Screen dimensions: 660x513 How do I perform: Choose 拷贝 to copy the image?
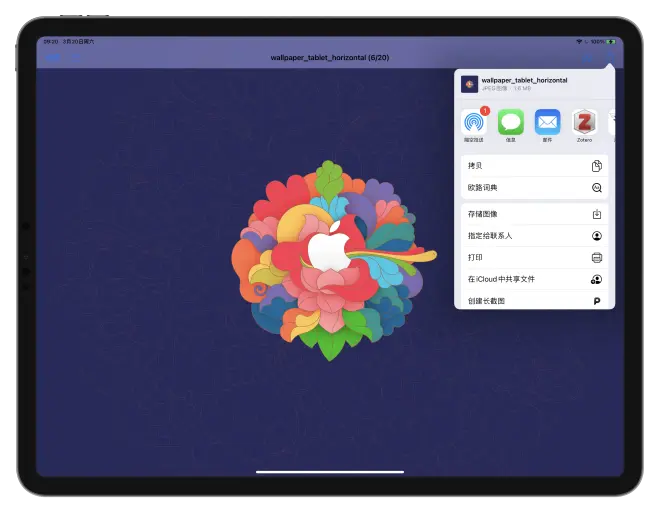point(534,166)
